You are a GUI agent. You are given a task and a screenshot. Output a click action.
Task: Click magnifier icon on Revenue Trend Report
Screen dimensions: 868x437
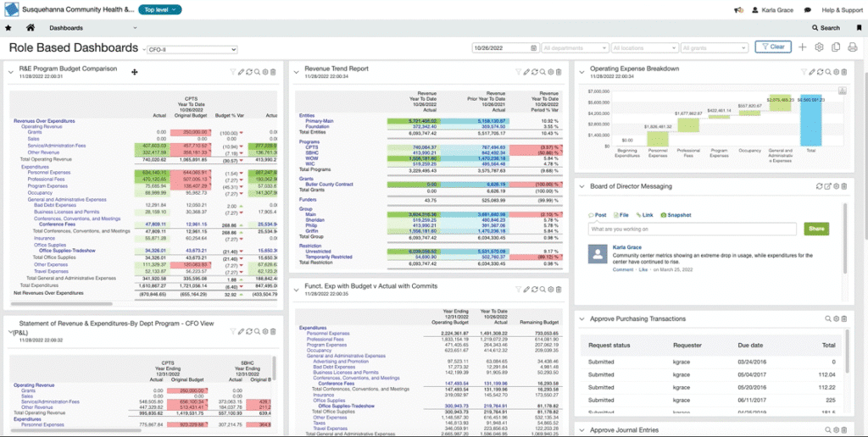(542, 72)
